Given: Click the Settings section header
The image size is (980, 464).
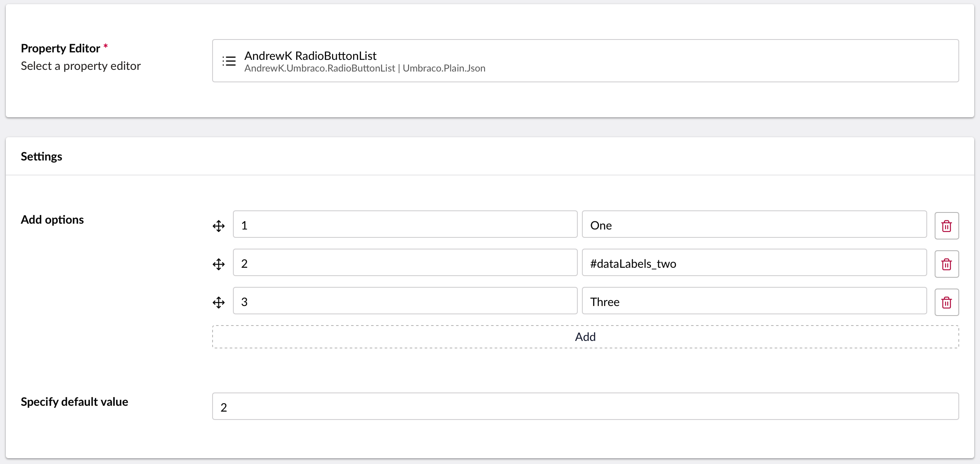Looking at the screenshot, I should tap(42, 156).
